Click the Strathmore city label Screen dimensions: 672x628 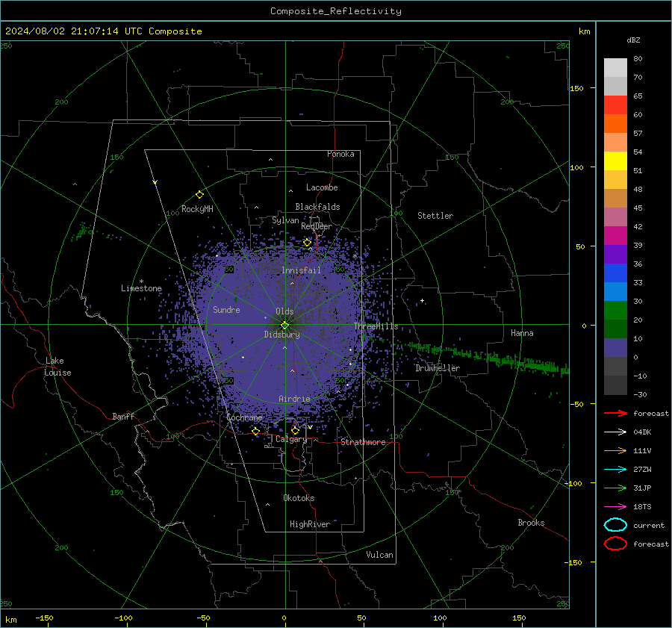point(363,442)
